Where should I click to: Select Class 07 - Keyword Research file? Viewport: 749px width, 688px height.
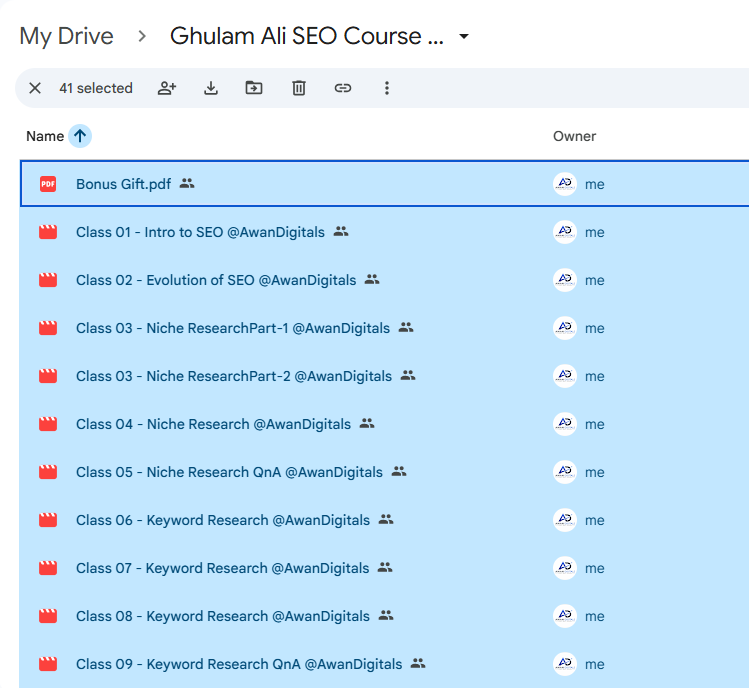223,568
